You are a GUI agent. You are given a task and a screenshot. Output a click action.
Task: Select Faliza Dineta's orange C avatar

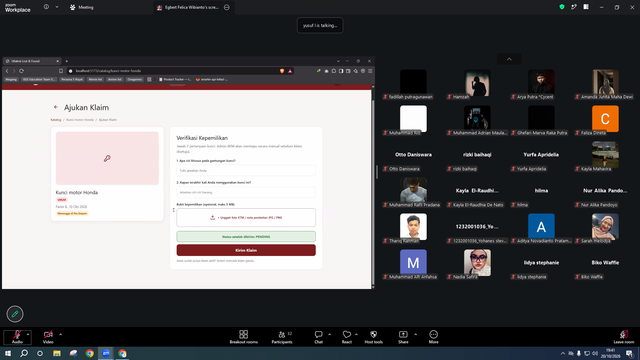pyautogui.click(x=605, y=119)
